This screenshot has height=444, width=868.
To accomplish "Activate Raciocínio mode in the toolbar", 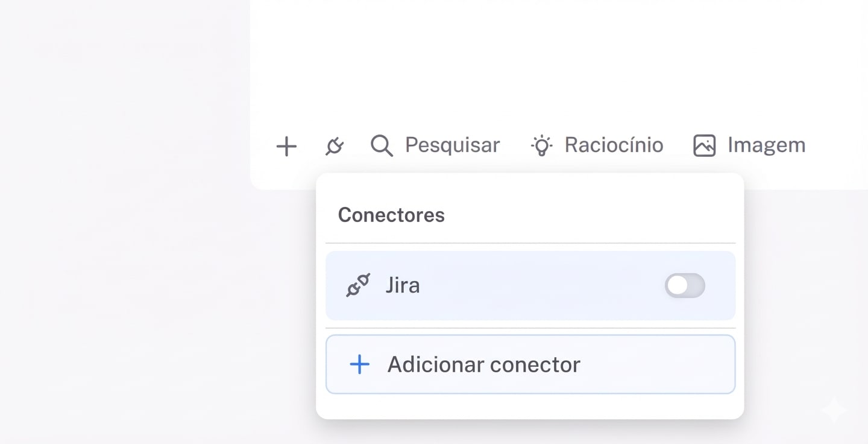I will 614,145.
